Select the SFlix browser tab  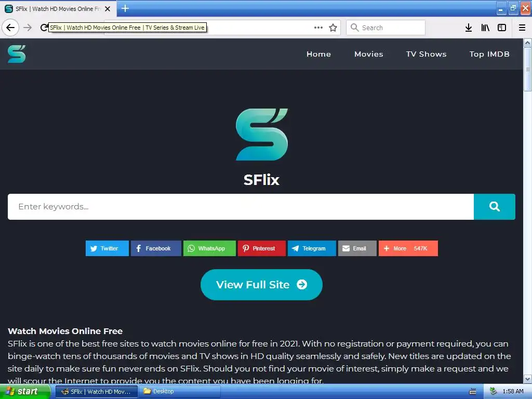pyautogui.click(x=58, y=9)
